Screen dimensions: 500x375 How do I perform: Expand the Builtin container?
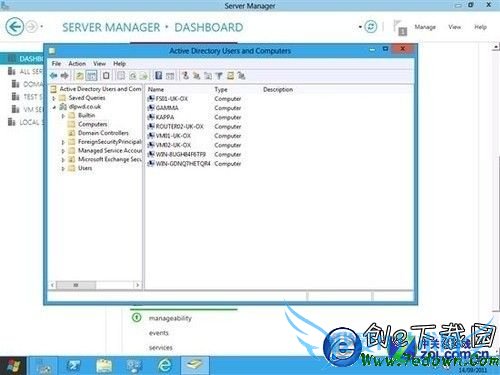point(63,116)
